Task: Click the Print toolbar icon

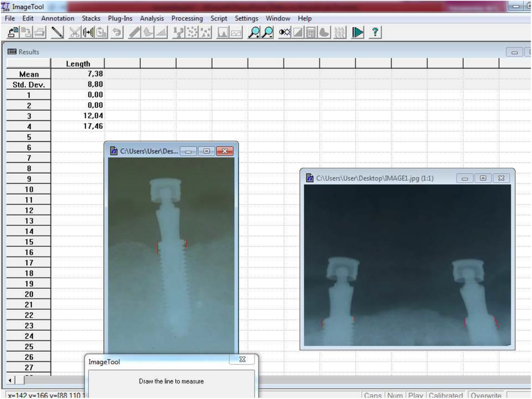Action: tap(39, 33)
